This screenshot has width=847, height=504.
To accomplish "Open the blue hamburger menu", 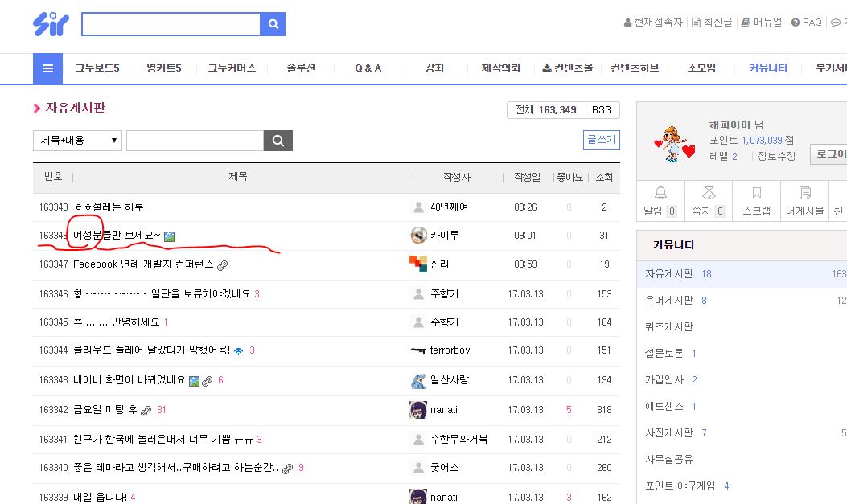I will pos(47,68).
